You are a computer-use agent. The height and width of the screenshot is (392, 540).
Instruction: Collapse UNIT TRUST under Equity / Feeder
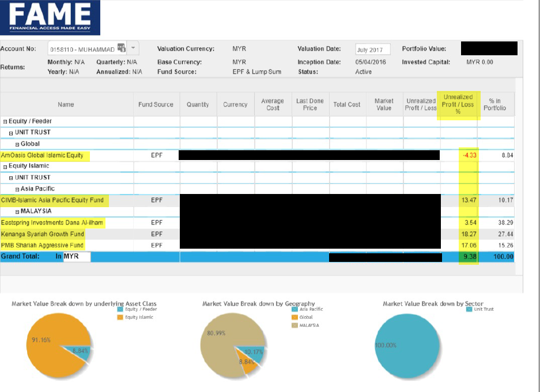[x=11, y=133]
